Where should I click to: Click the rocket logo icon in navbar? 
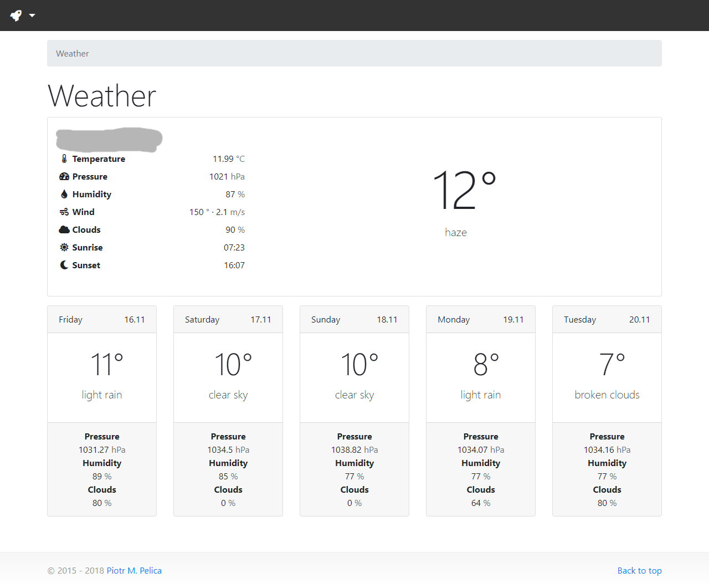[x=16, y=16]
